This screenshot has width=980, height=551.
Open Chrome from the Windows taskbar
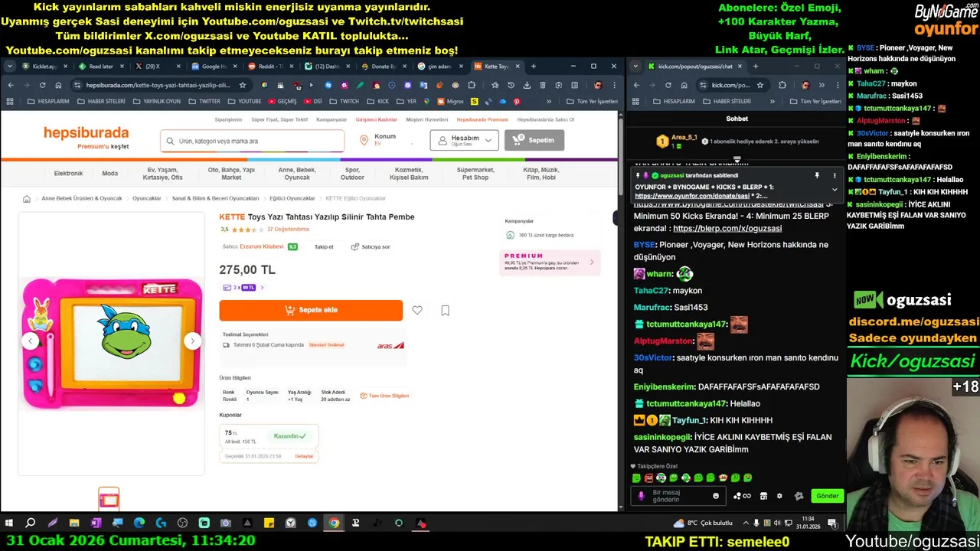point(334,523)
